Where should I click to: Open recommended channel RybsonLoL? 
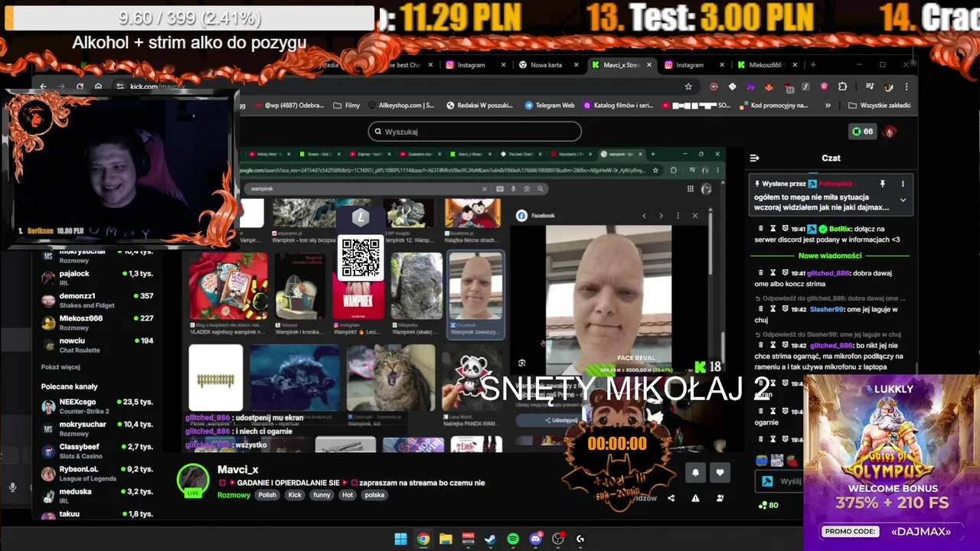click(x=98, y=473)
